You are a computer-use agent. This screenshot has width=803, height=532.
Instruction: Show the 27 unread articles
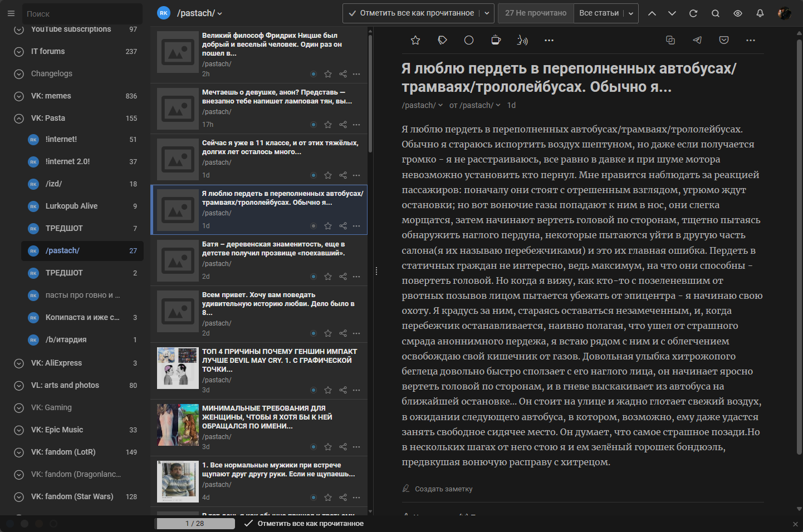pyautogui.click(x=536, y=13)
